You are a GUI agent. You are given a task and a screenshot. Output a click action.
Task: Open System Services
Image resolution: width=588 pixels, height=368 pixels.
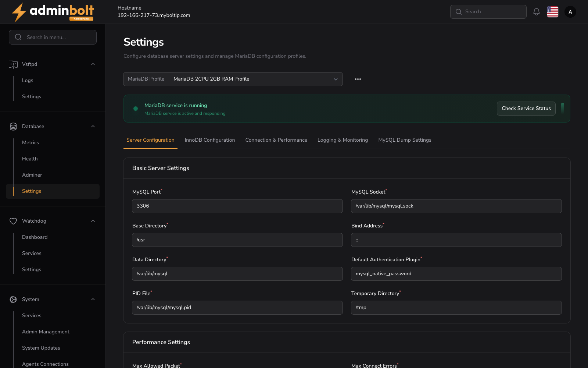[x=32, y=315]
